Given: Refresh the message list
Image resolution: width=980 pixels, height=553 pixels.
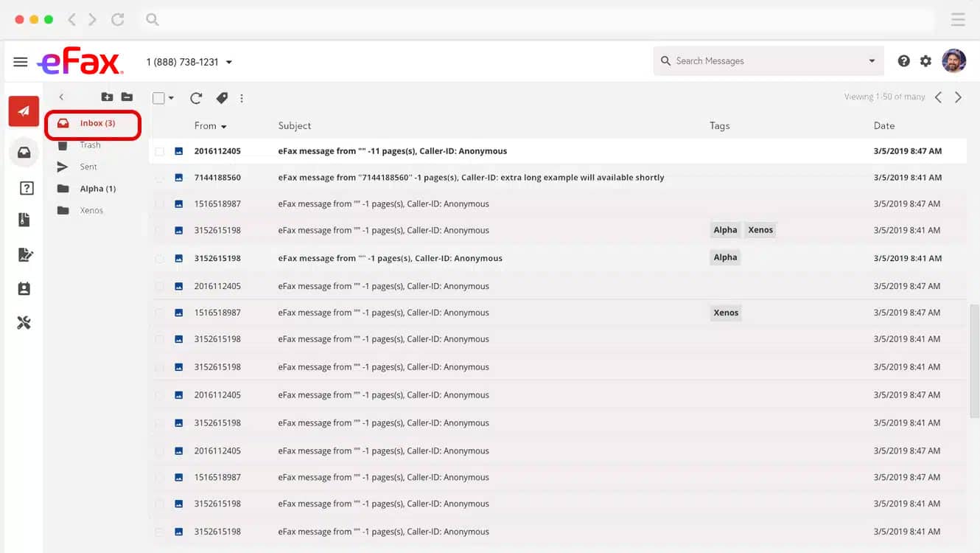Looking at the screenshot, I should tap(196, 97).
